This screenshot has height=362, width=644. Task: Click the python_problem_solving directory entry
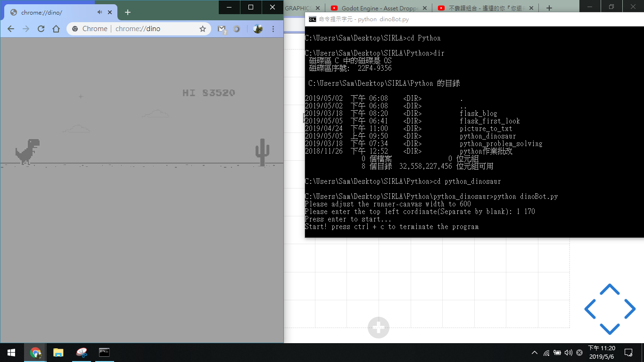(501, 144)
